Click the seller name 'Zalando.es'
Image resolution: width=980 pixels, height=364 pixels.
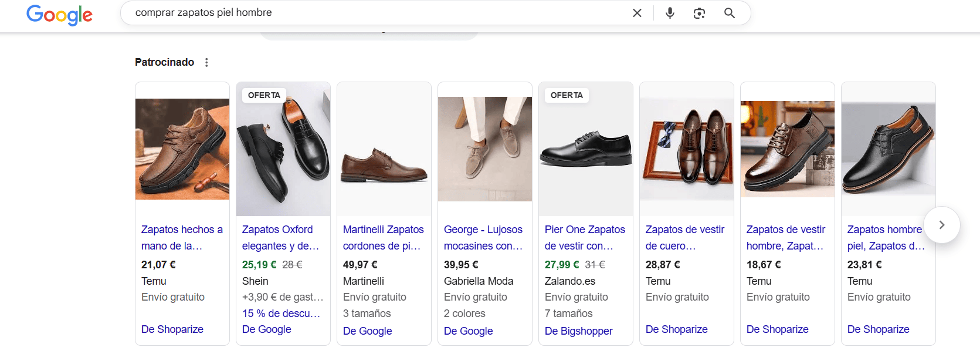(570, 281)
